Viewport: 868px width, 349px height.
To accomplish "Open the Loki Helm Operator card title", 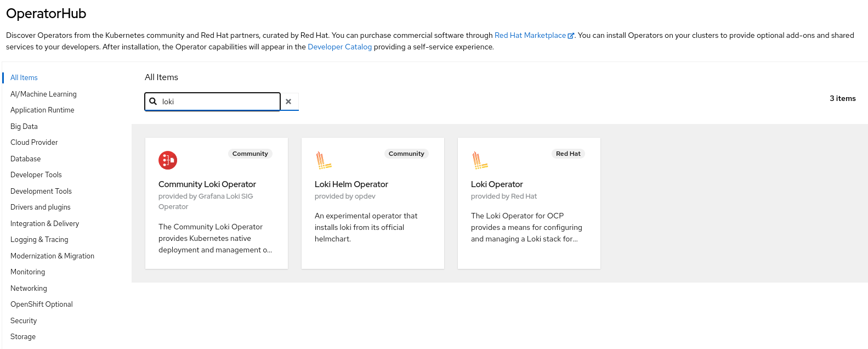I will pos(351,184).
